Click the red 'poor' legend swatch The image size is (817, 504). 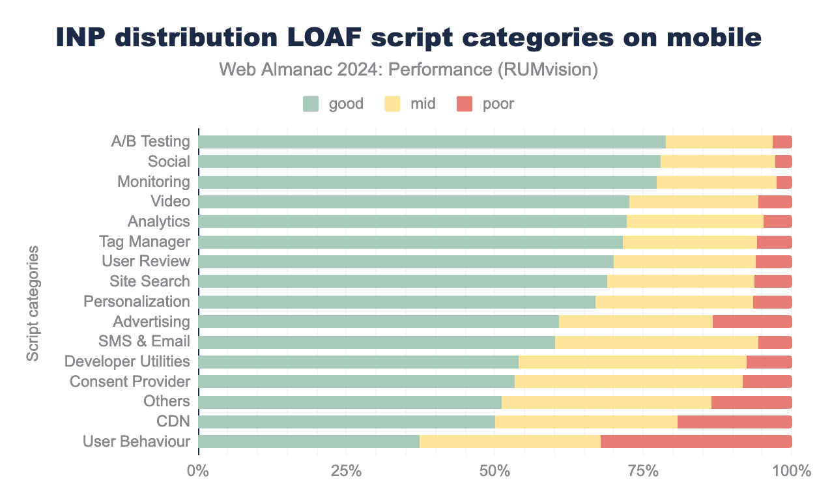tap(465, 104)
